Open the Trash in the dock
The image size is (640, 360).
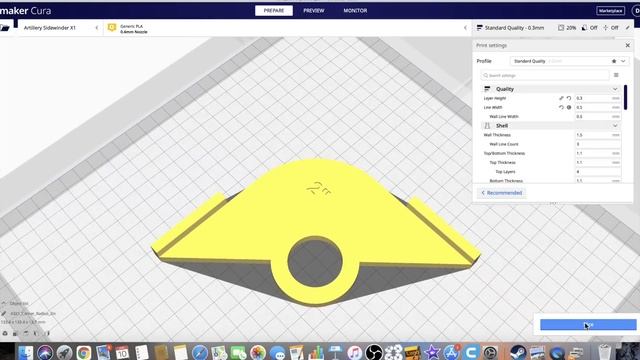point(604,352)
